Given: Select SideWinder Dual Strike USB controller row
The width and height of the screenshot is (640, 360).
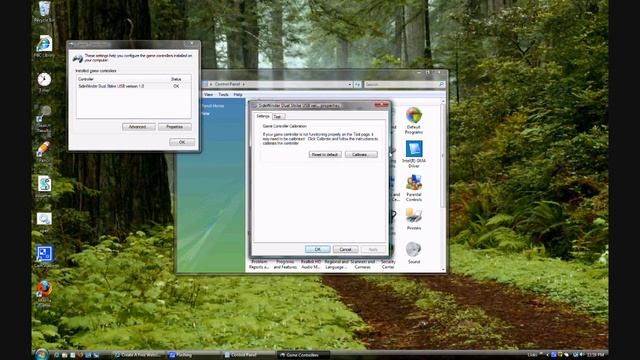Looking at the screenshot, I should [133, 86].
